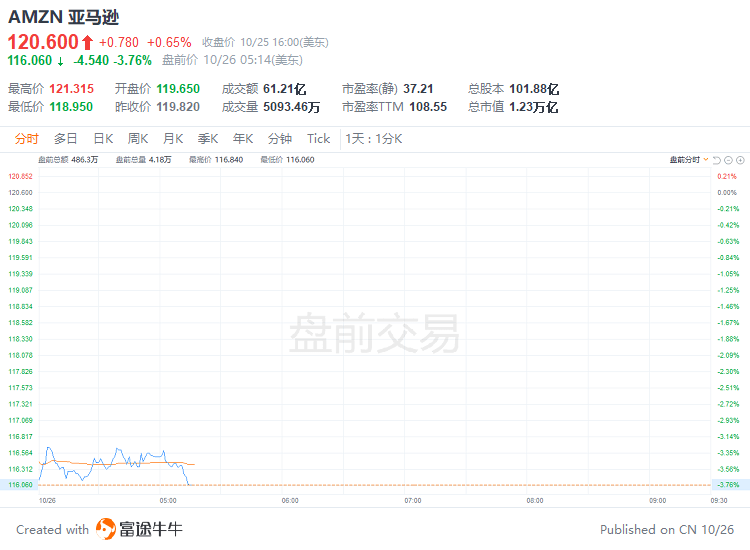The height and width of the screenshot is (550, 750).
Task: Click the highlighted 116.060 price axis marker
Action: point(19,485)
